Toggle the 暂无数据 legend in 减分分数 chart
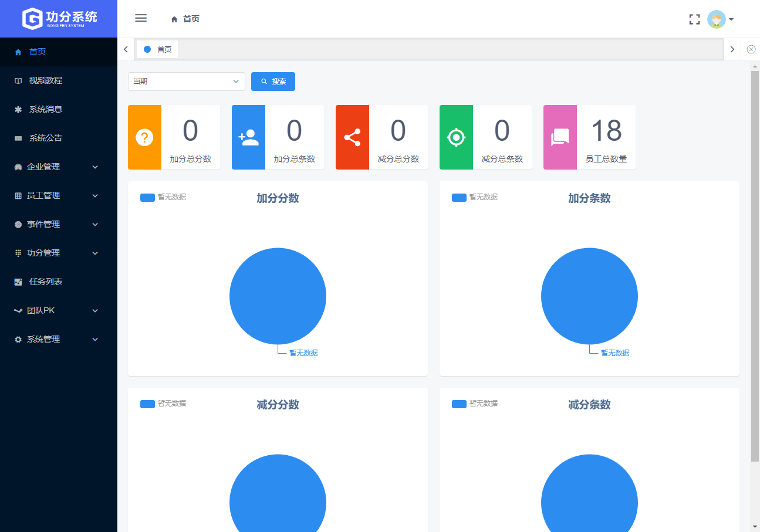The image size is (760, 532). [163, 404]
